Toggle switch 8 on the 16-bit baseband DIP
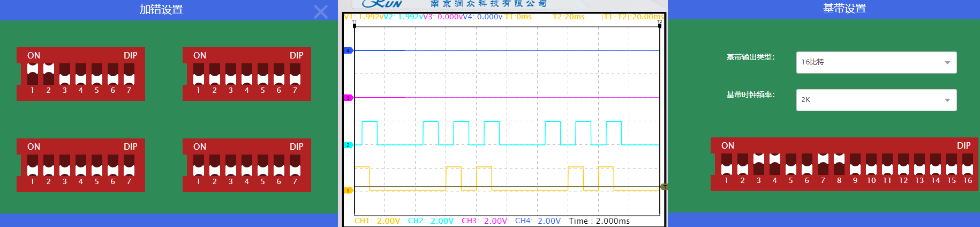Viewport: 980px width, 227px height. (x=839, y=164)
